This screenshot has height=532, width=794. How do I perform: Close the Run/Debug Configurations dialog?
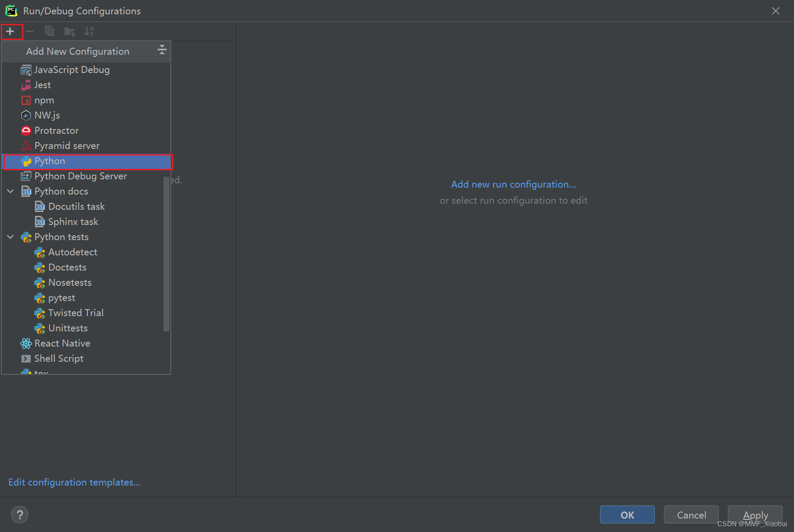776,11
